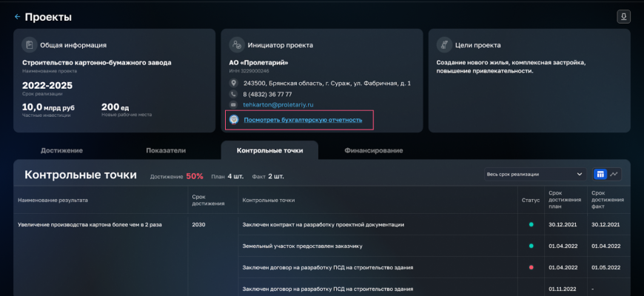Open Посмотреть бухгалтерскую отчетность link

point(303,120)
